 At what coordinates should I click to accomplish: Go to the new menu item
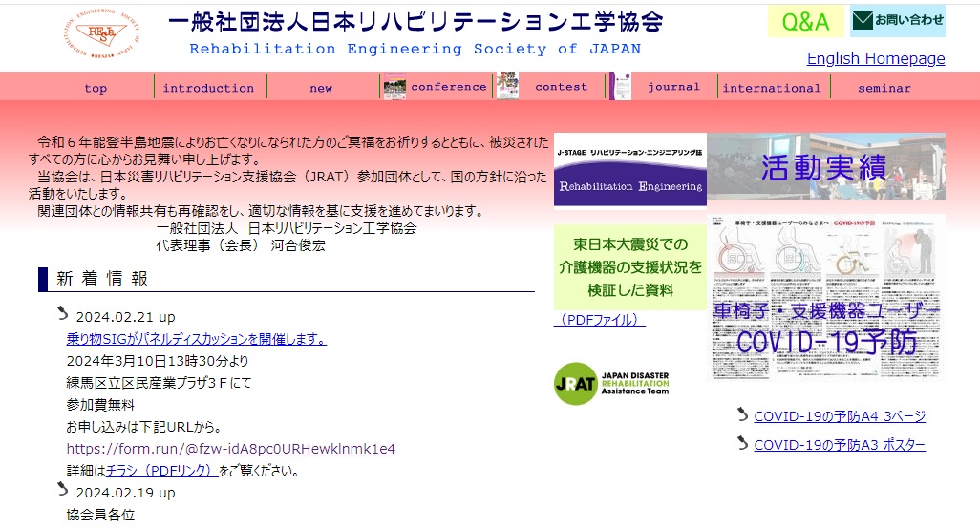pos(321,88)
